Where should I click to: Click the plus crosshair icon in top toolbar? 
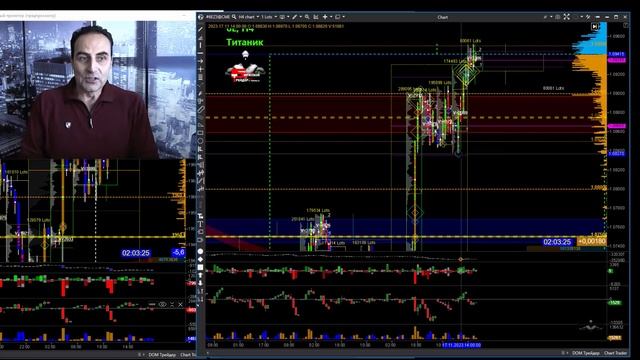point(325,17)
